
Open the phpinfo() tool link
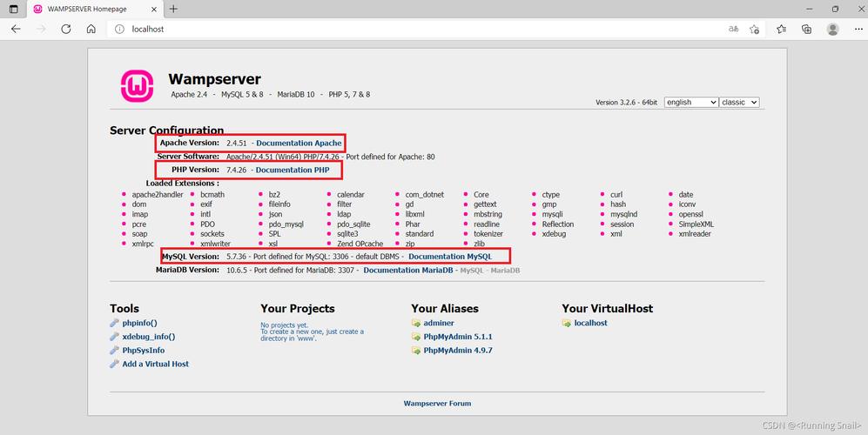click(x=139, y=323)
